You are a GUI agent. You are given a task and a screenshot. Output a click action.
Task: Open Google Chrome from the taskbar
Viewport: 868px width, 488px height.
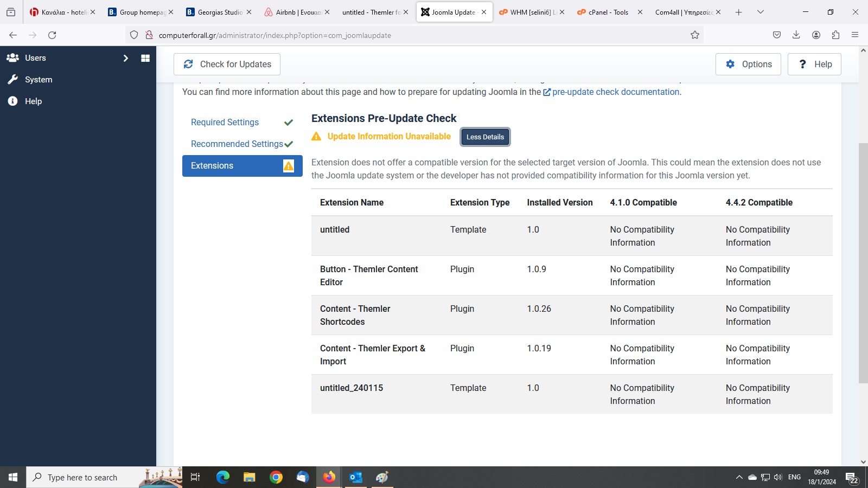(276, 477)
